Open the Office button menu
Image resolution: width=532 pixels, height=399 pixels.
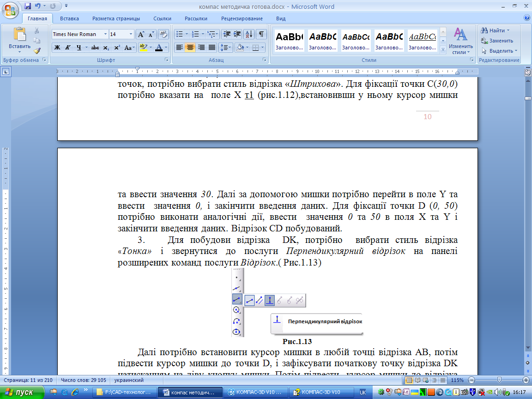click(10, 10)
